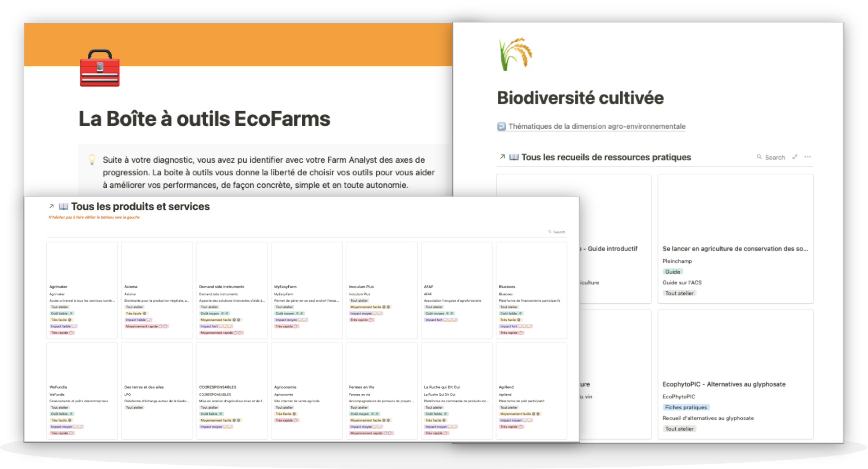
Task: Click the lightbulb callout icon
Action: coord(92,159)
